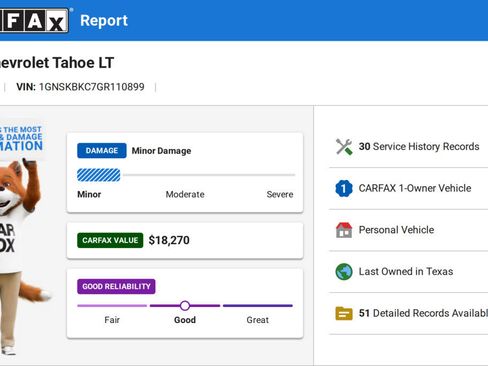Click the Great reliability label

[x=258, y=320]
